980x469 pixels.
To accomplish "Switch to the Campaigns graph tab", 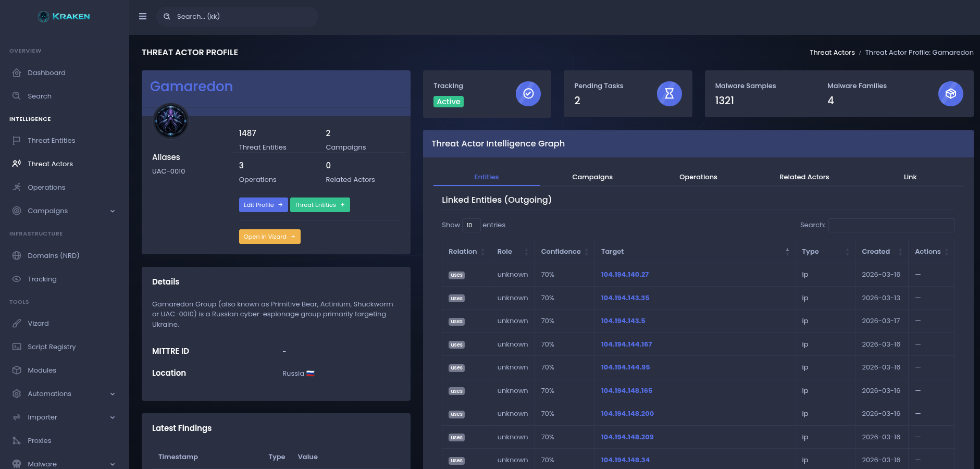I will (x=592, y=177).
